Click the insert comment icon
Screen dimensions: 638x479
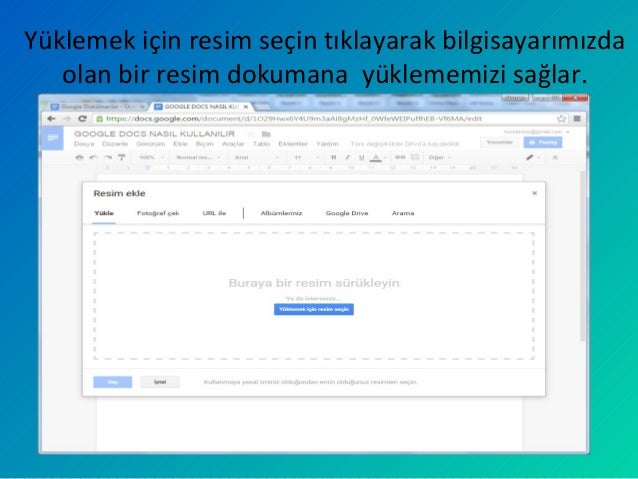tap(415, 157)
